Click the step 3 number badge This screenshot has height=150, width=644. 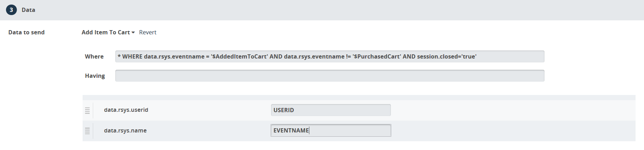pyautogui.click(x=11, y=10)
